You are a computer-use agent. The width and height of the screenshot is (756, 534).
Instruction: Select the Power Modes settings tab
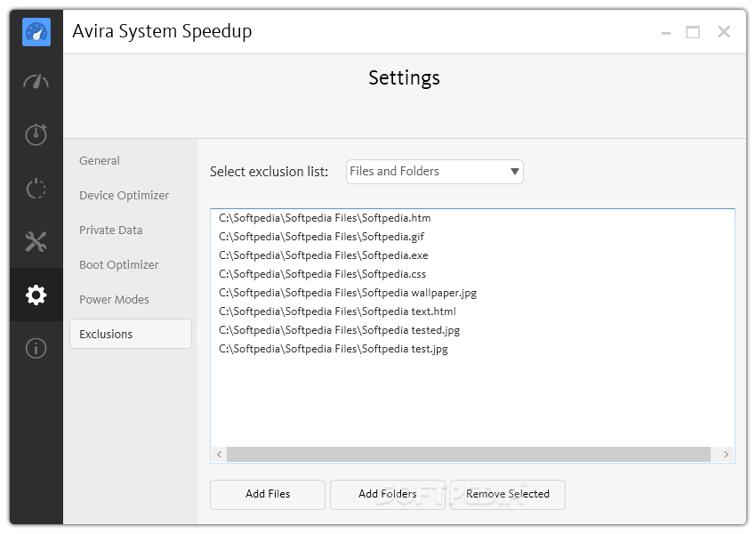[114, 300]
